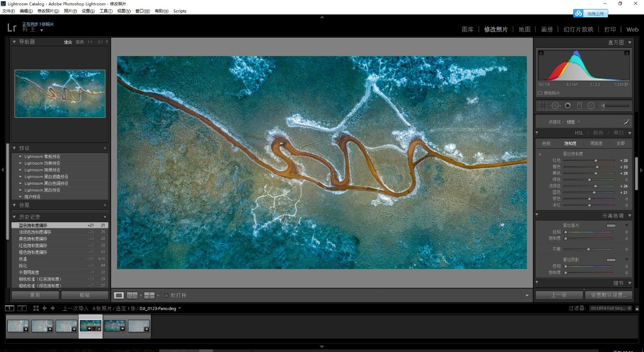Toggle HSL panel on/off switch
Image resolution: width=644 pixels, height=352 pixels.
[537, 133]
